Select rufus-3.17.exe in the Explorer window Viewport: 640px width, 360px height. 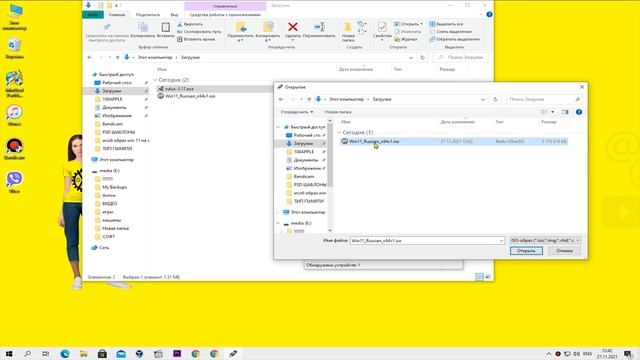tap(179, 89)
